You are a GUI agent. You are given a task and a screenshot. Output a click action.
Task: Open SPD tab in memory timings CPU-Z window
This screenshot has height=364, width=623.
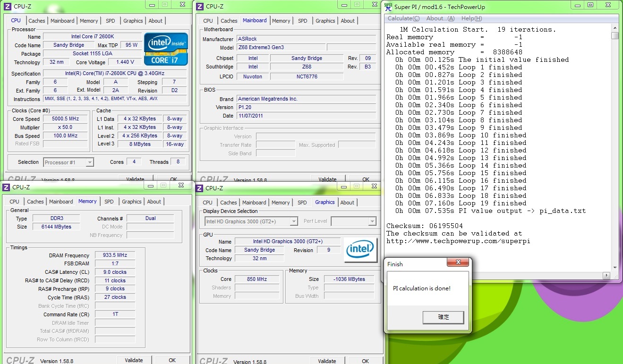[109, 202]
